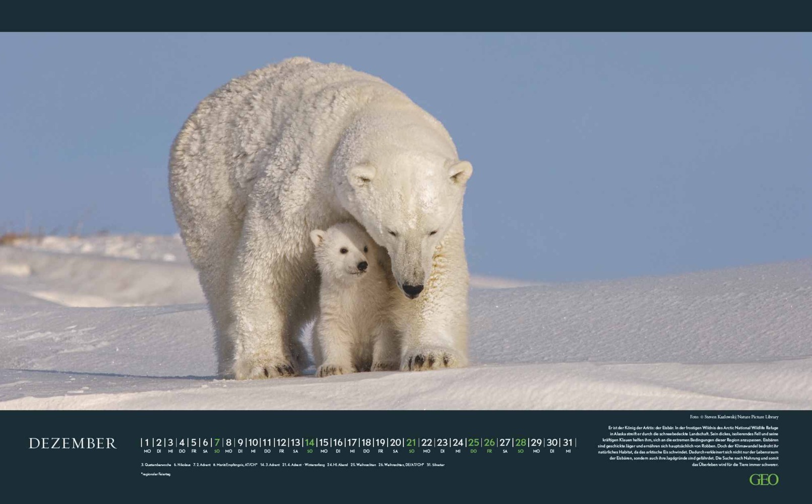Click the '6. Nikolaus' holiday note

[x=182, y=465]
